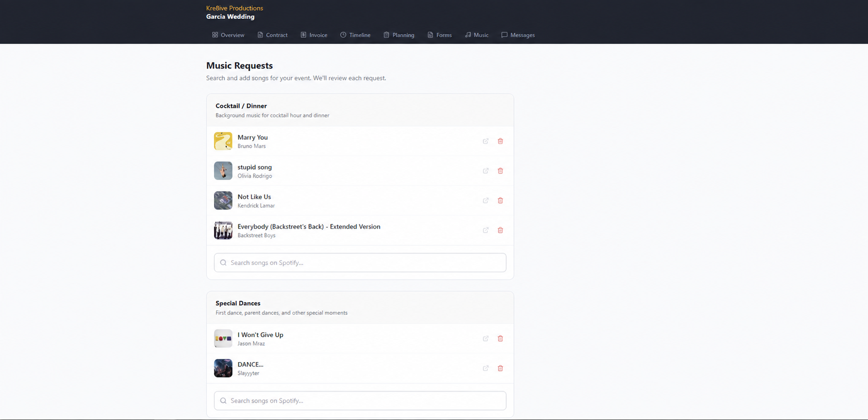Viewport: 868px width, 420px height.
Task: Delete I Won't Give Up request
Action: [500, 339]
